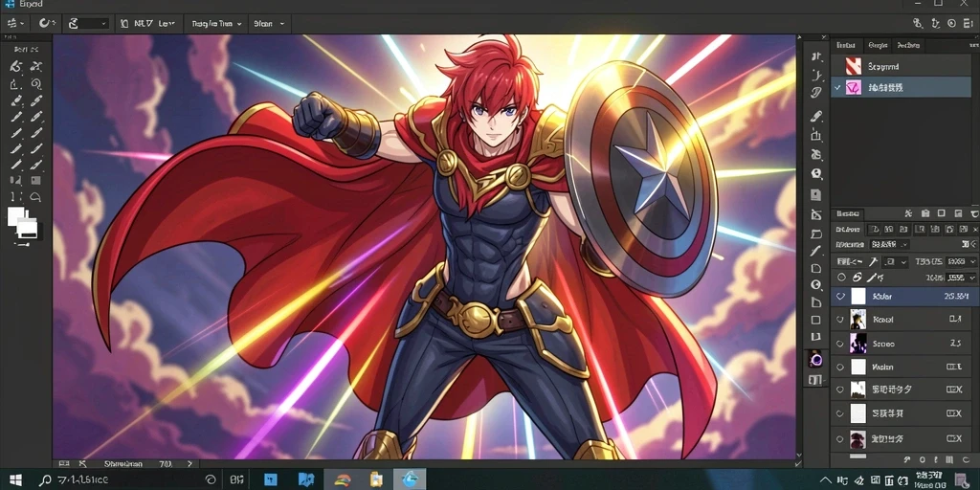Viewport: 980px width, 490px height.
Task: Open the brush preset dropdown in options bar
Action: 87,24
